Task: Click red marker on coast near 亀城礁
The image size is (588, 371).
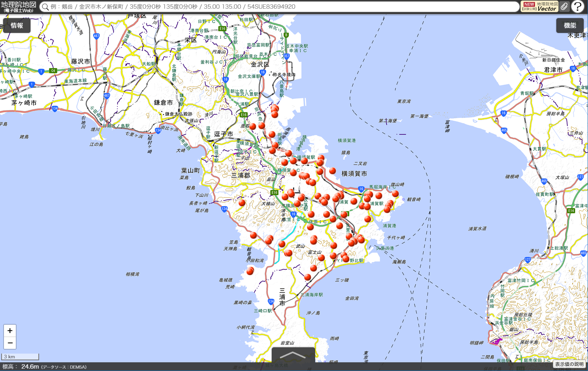Action: click(250, 271)
